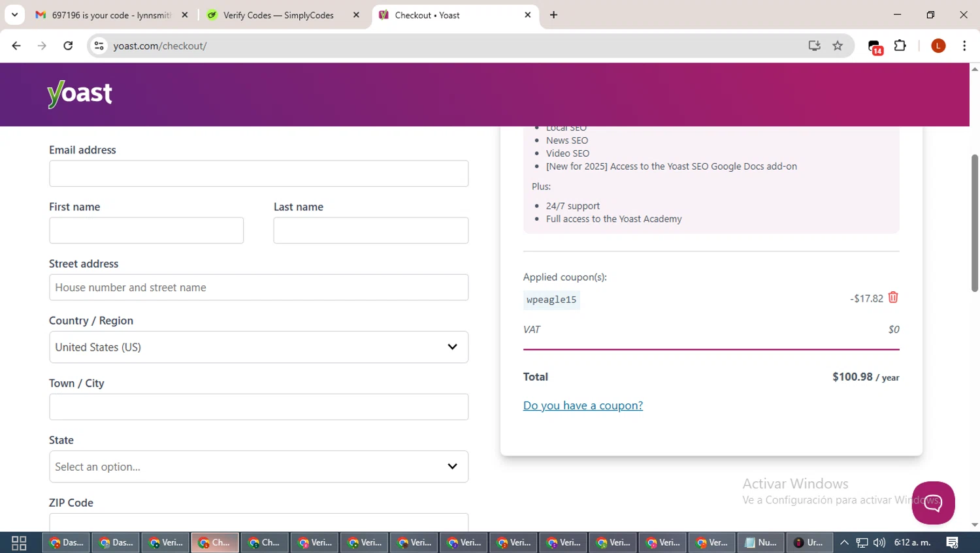Click the Video SEO list item

pos(568,153)
